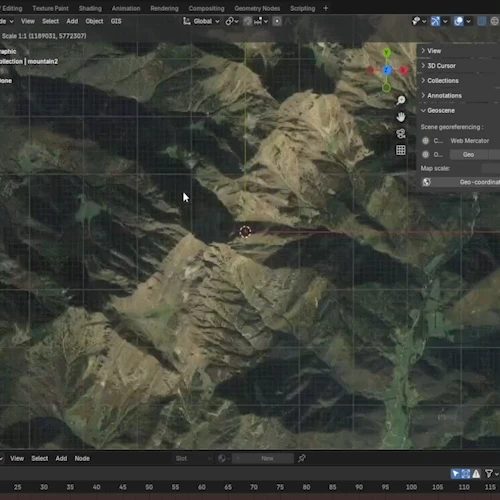Toggle the pin icon in node editor
The image size is (500, 500).
(x=302, y=458)
